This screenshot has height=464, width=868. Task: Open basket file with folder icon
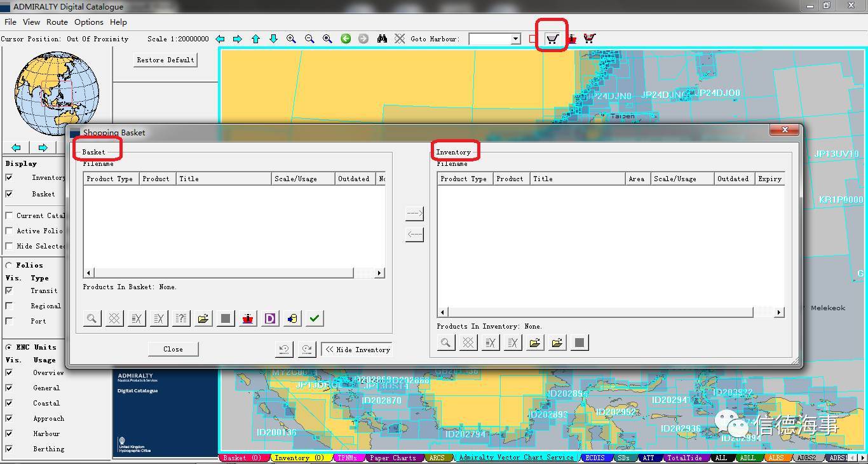point(203,318)
